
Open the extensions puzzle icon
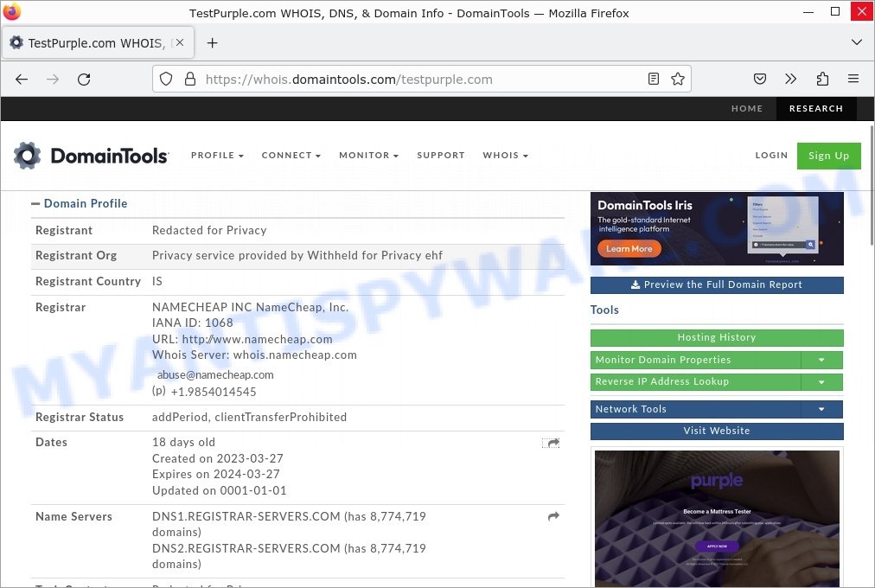click(x=822, y=79)
